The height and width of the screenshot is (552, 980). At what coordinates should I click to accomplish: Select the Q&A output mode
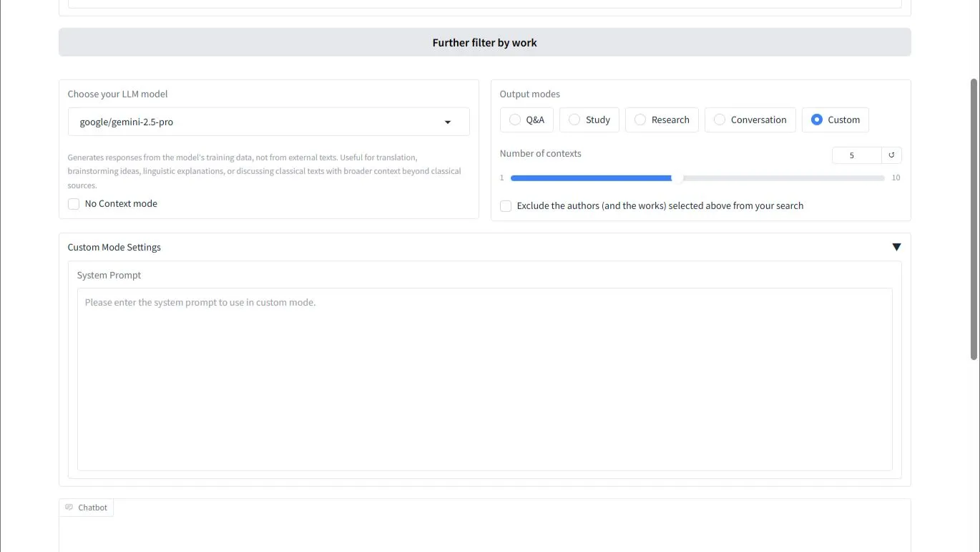coord(515,120)
